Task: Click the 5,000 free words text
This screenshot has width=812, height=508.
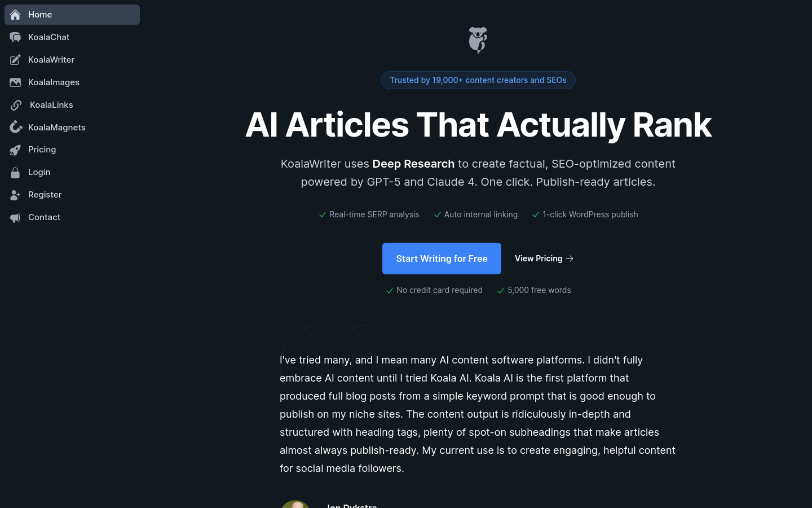Action: click(x=539, y=290)
